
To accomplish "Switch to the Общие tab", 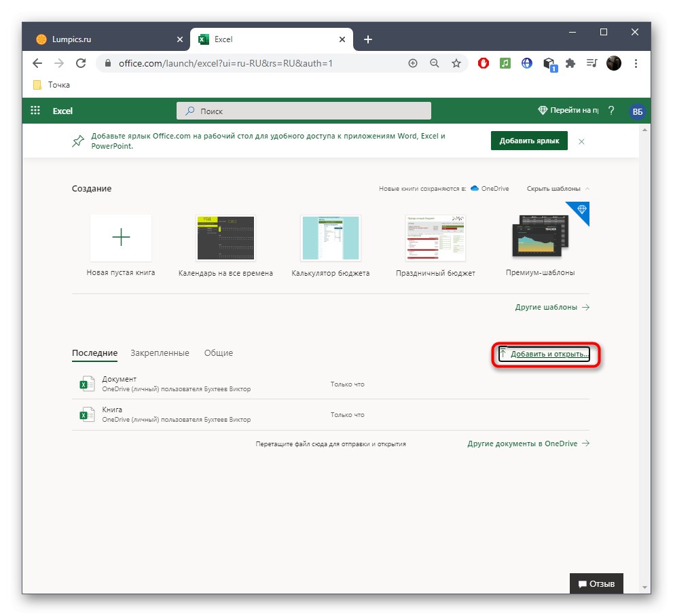I will coord(219,353).
